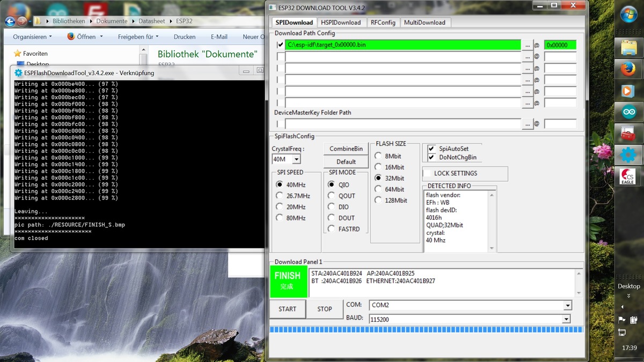The width and height of the screenshot is (644, 362).
Task: Check the second download path row checkbox
Action: (281, 57)
